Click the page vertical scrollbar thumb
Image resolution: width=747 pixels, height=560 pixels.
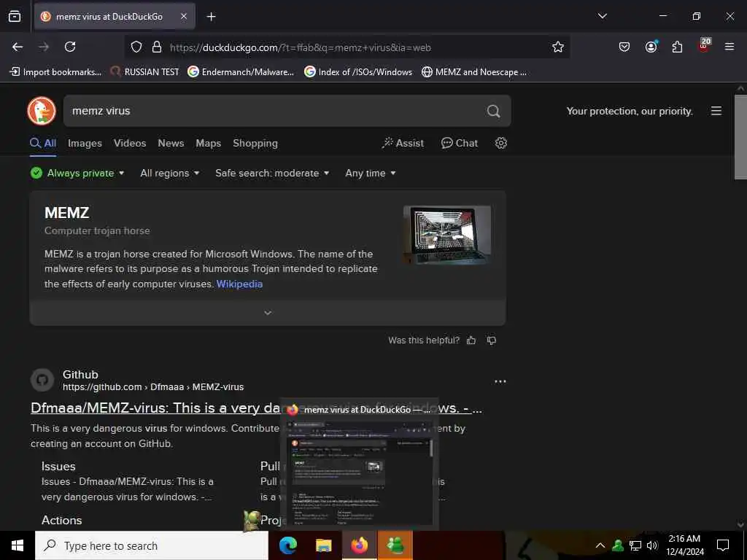740,137
